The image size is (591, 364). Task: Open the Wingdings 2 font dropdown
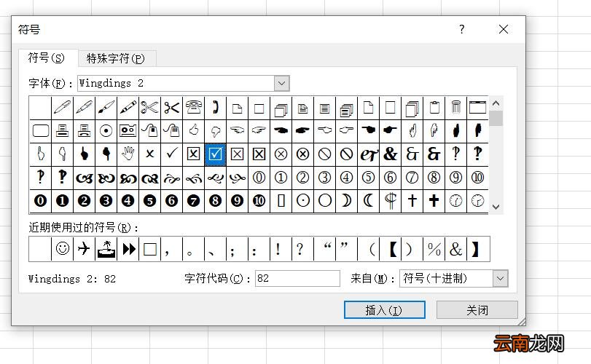click(281, 83)
